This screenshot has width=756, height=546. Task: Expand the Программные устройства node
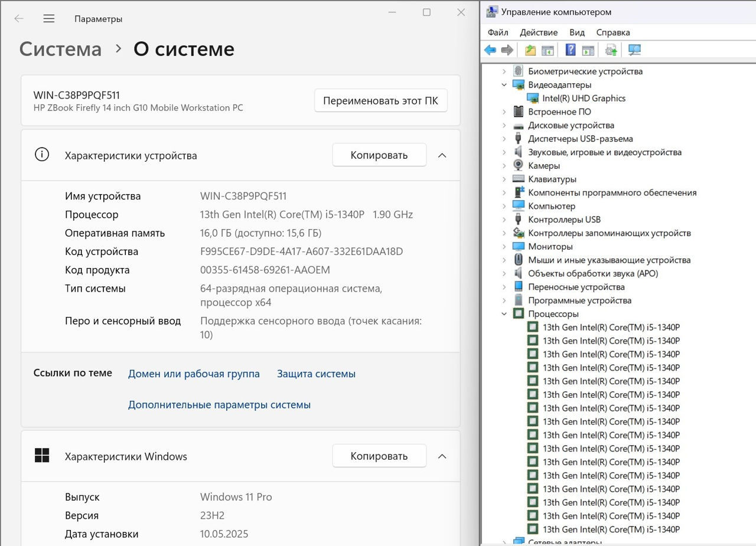point(504,300)
